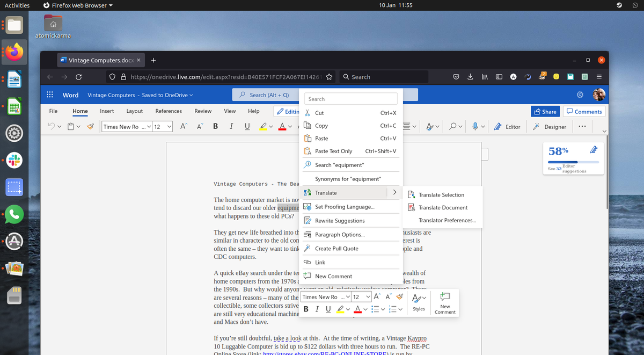Open the Microsoft 365 app launcher waffle icon

tap(49, 95)
